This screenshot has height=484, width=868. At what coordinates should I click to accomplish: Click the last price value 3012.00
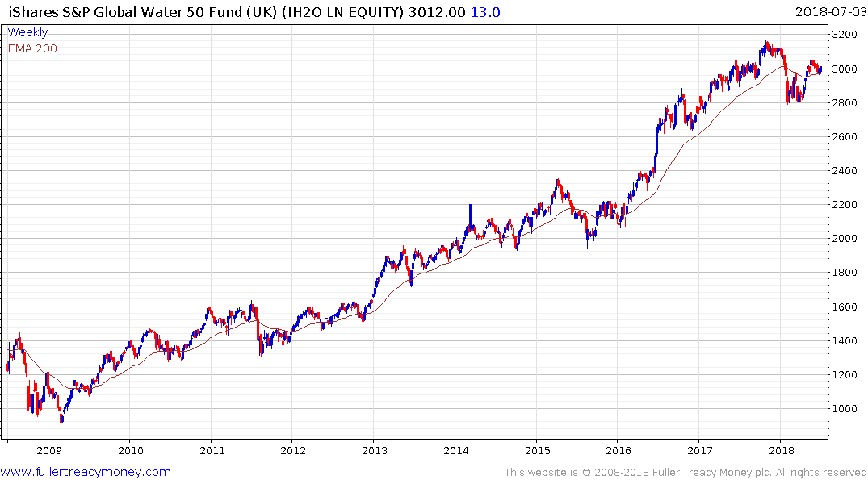click(437, 12)
